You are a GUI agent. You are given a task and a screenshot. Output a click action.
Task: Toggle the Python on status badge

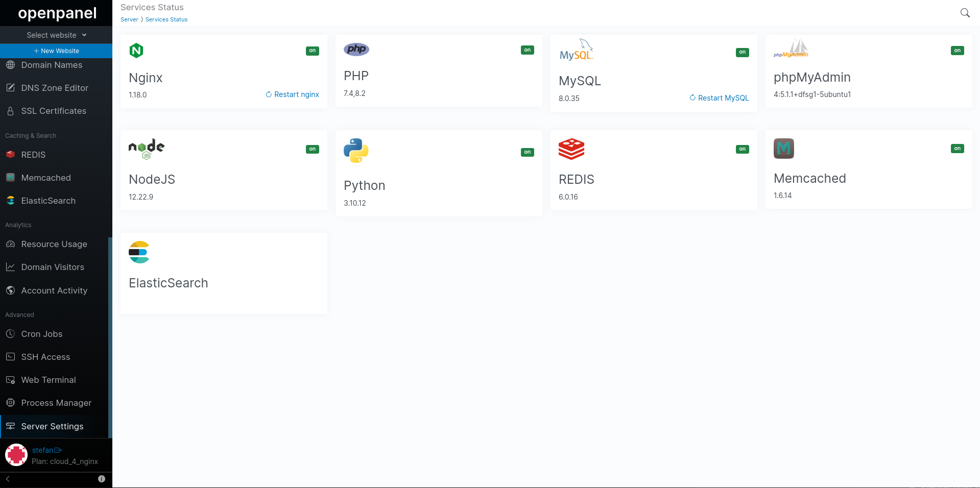point(528,152)
